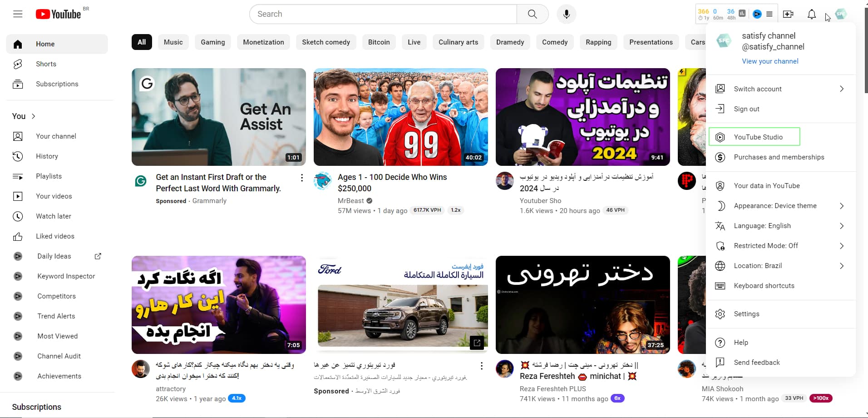Open the Grammarly ad options menu

301,178
